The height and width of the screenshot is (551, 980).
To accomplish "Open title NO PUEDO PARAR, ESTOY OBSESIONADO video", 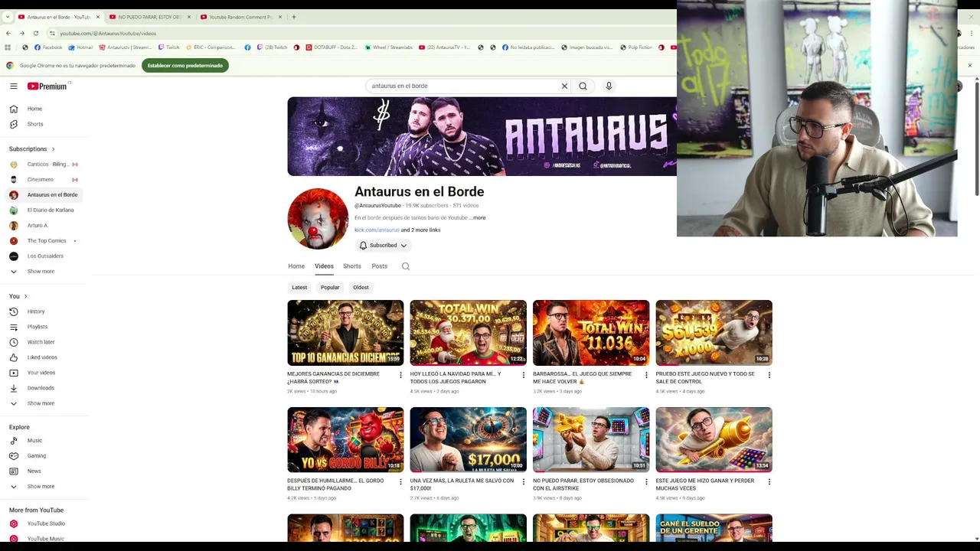I will point(583,484).
